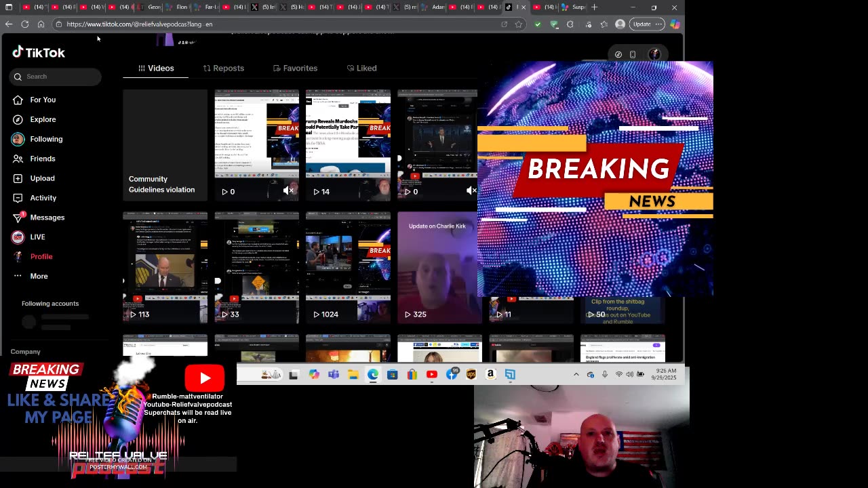Open the browser profile avatar
Screen dimensions: 868x488
[620, 24]
